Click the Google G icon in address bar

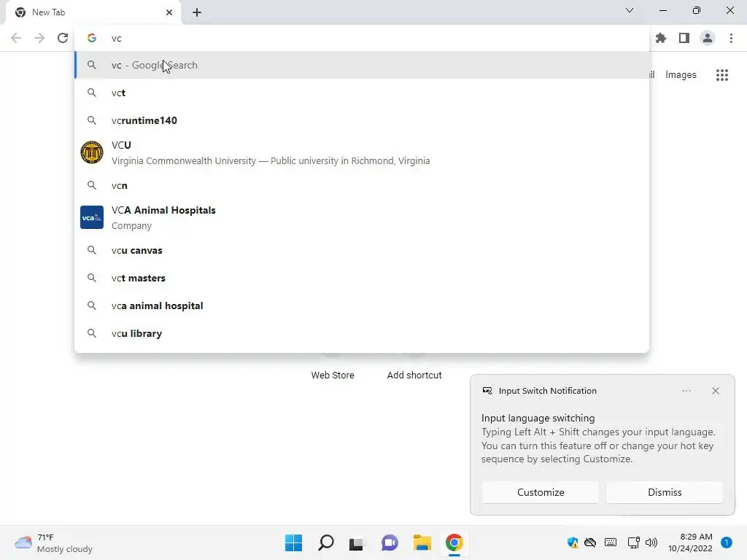tap(92, 38)
